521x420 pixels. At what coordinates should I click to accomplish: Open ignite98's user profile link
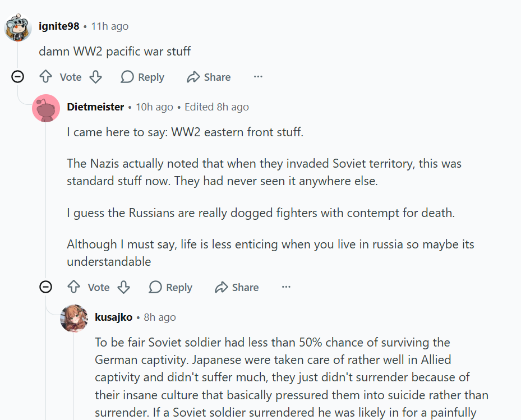click(x=59, y=26)
